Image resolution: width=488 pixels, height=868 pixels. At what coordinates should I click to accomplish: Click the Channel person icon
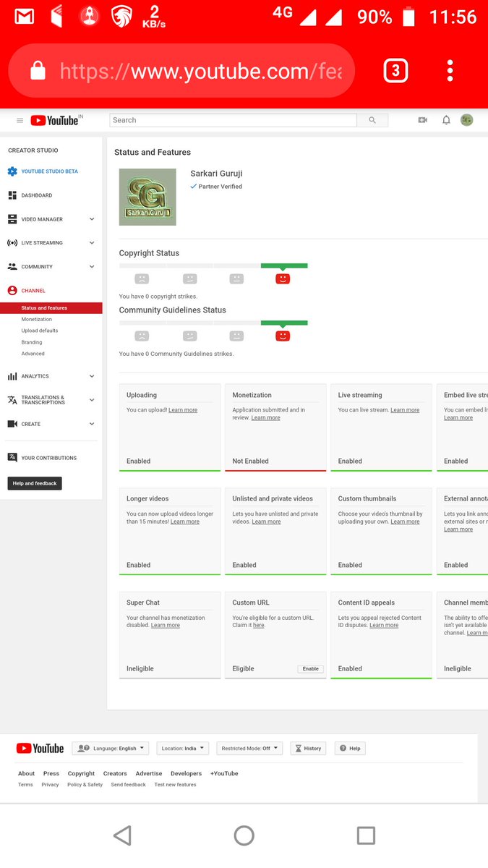(12, 291)
